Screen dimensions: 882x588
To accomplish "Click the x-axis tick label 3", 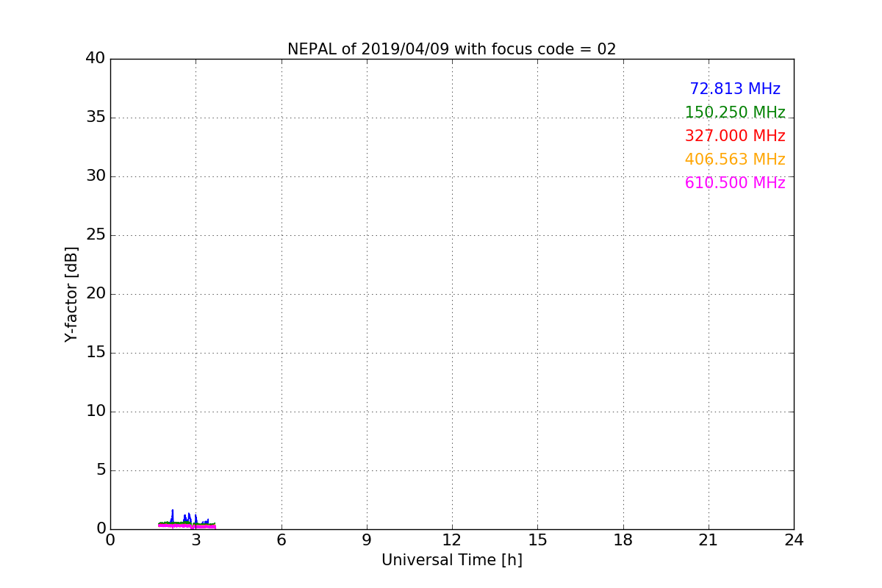I will pos(196,540).
